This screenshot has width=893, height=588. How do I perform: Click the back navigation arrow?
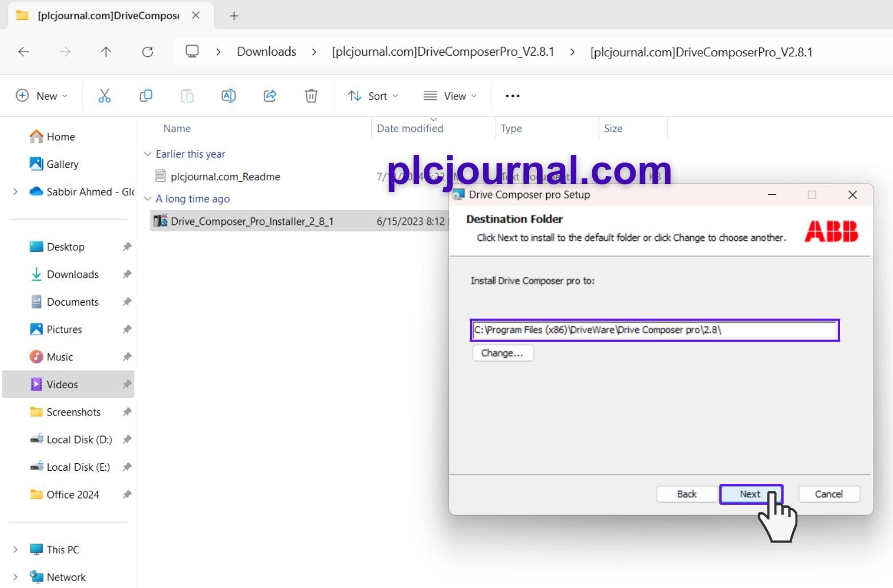(x=24, y=52)
